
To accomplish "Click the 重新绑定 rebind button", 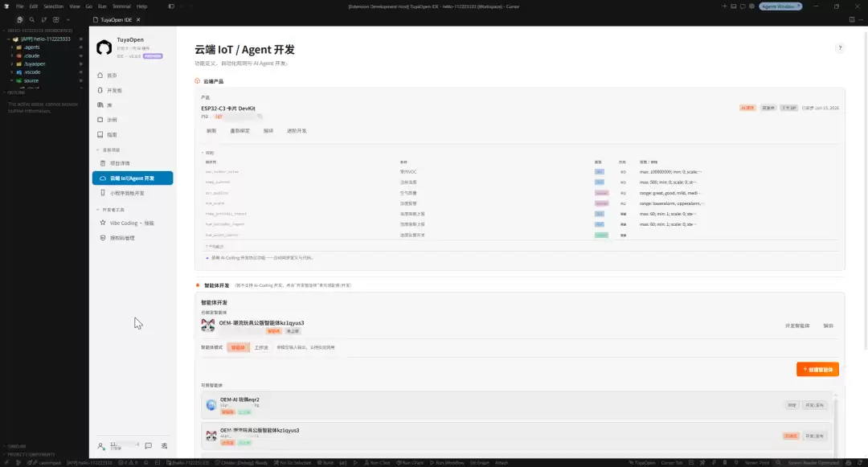I will pos(240,131).
